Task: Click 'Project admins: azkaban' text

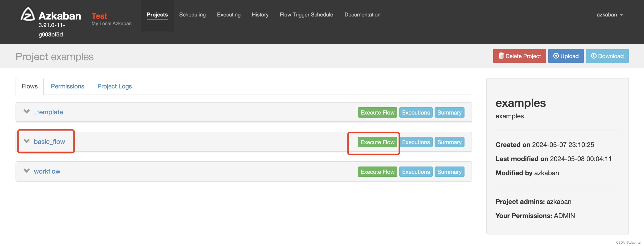Action: (x=533, y=202)
